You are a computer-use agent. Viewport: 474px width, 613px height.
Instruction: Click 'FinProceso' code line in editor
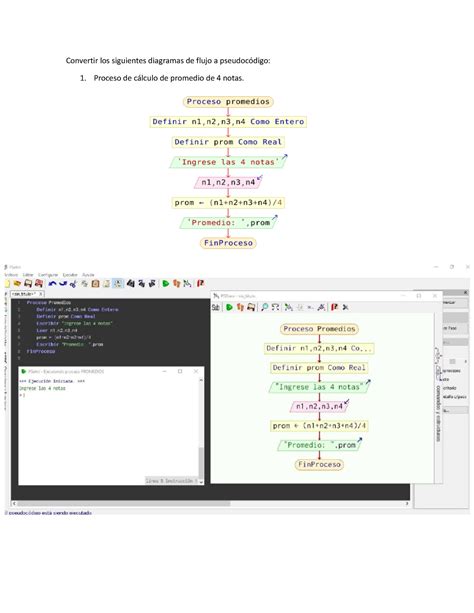pos(41,351)
